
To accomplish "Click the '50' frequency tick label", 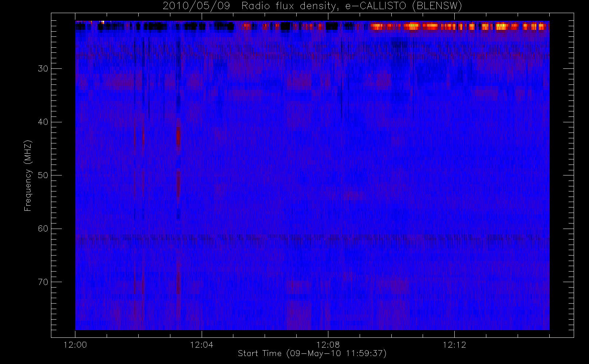I will point(43,175).
